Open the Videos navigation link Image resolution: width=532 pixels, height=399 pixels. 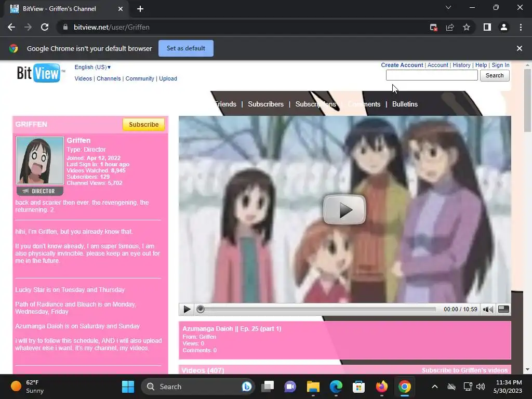pyautogui.click(x=83, y=78)
